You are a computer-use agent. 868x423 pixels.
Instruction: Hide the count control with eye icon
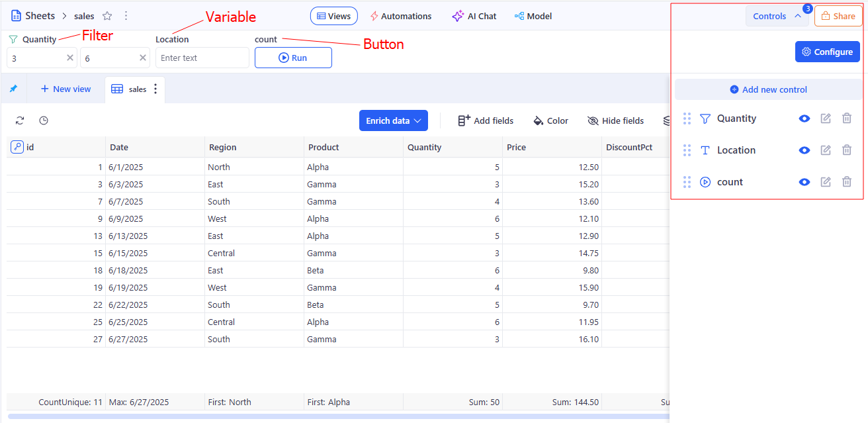tap(804, 182)
